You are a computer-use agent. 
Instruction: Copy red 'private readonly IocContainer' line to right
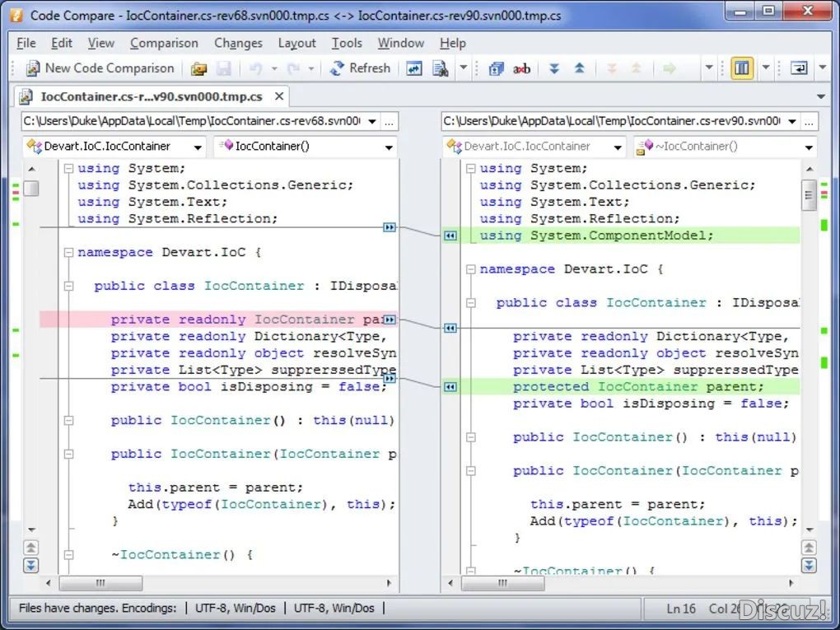click(x=390, y=320)
